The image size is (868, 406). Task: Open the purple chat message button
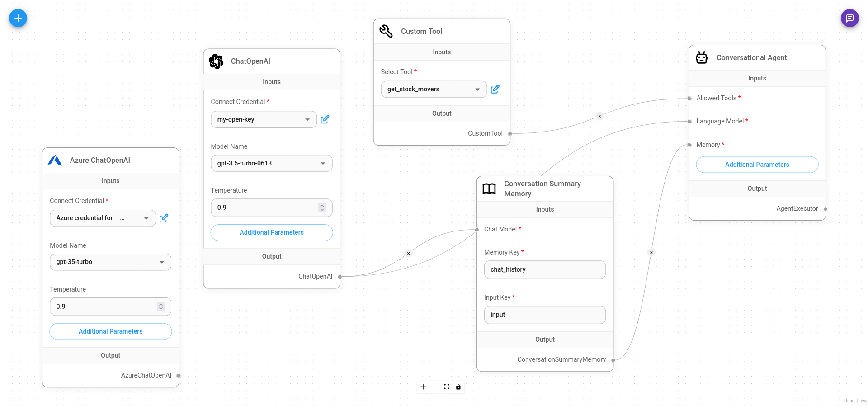tap(849, 18)
